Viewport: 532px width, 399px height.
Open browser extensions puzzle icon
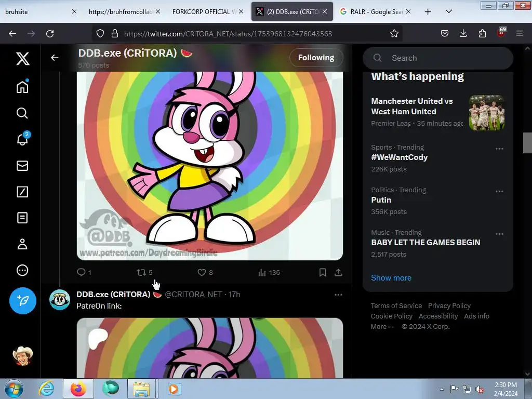point(482,33)
